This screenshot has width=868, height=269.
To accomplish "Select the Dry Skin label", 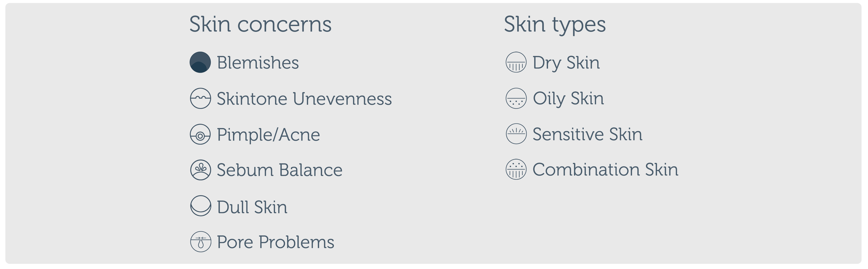I will [x=566, y=63].
